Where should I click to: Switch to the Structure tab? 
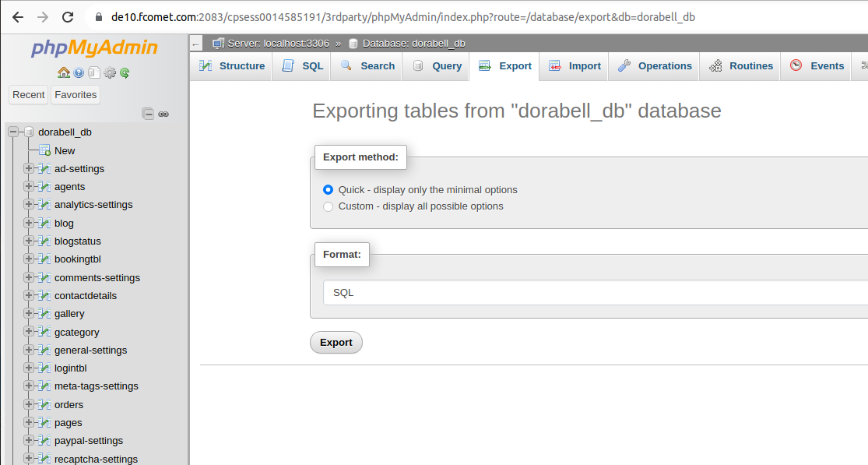(232, 66)
